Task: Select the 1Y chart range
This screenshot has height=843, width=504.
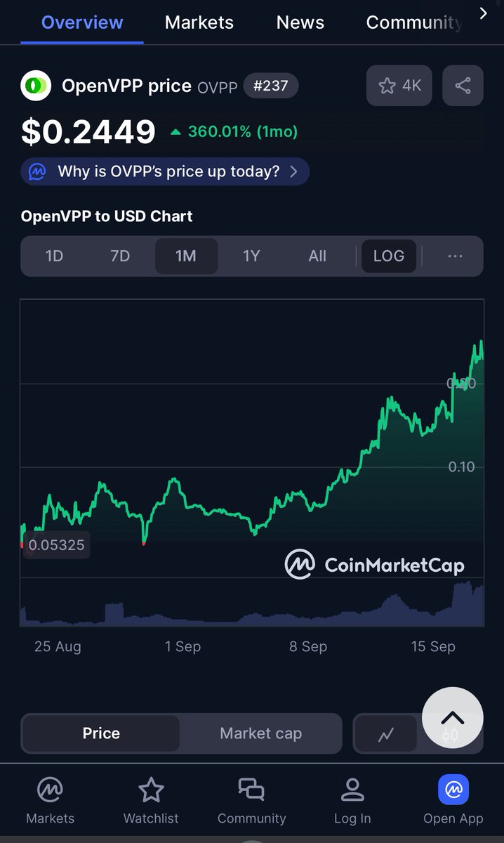Action: pyautogui.click(x=251, y=256)
